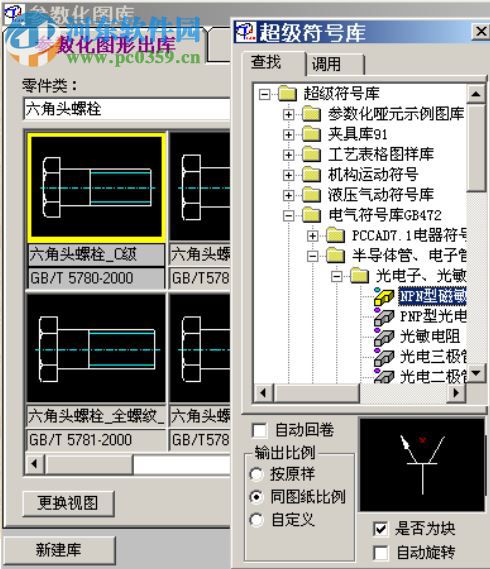Click the 光电二极管 symbol icon

coord(384,377)
